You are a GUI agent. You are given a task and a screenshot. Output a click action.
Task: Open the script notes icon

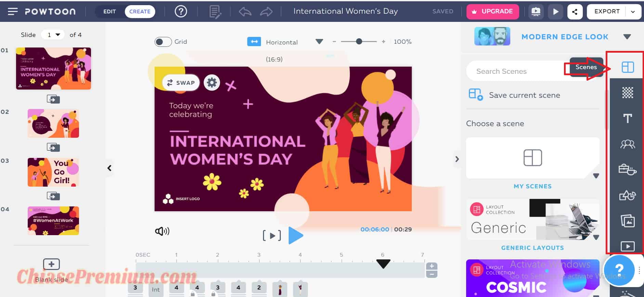(x=215, y=12)
